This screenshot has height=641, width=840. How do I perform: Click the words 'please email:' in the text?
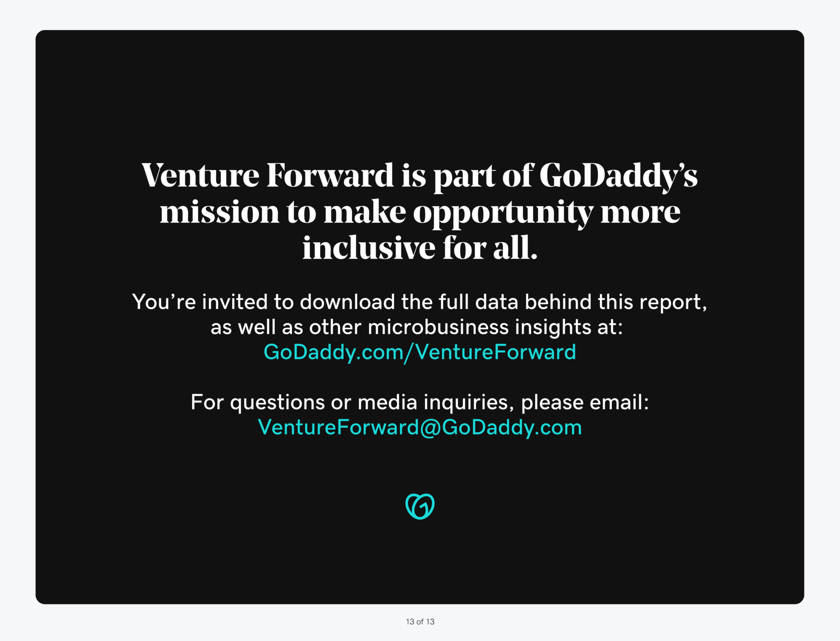pyautogui.click(x=585, y=403)
